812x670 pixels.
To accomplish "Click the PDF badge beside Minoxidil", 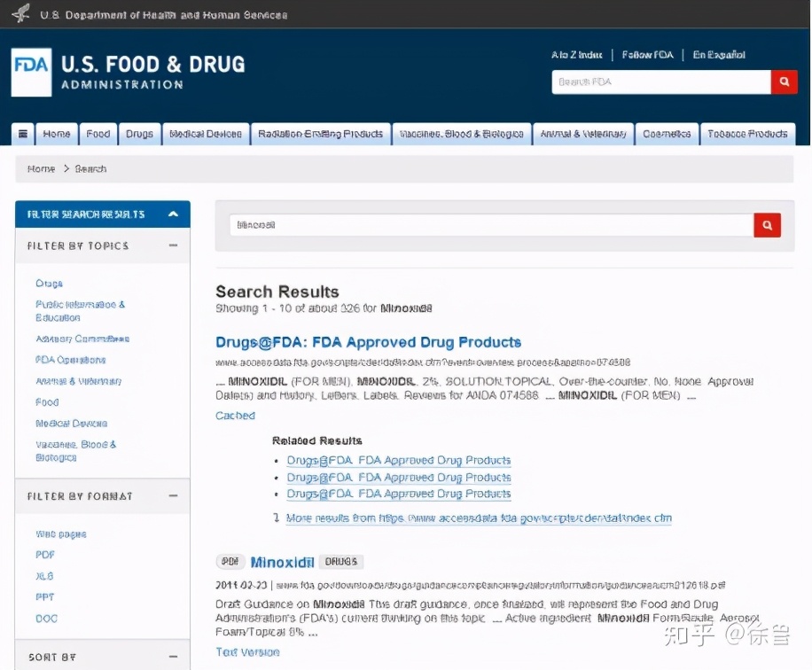I will [x=230, y=561].
